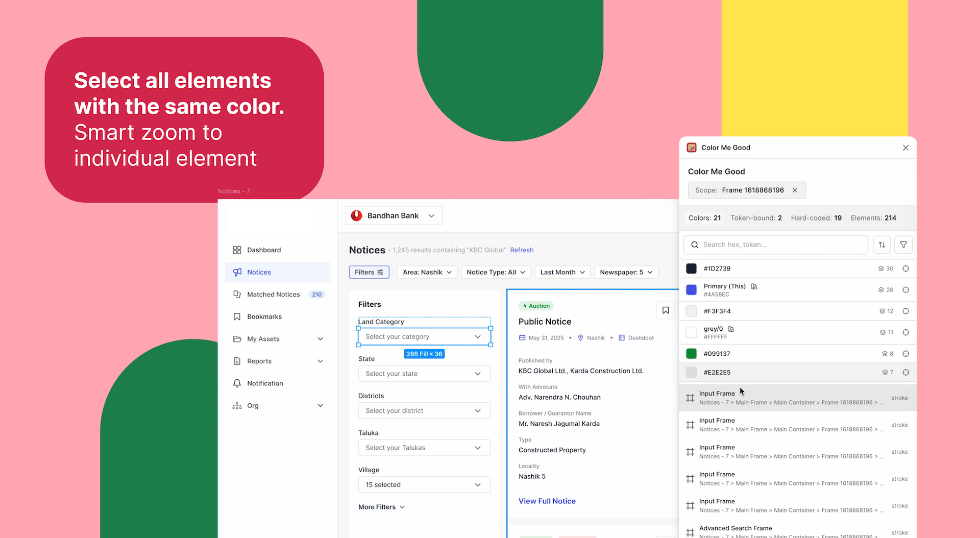Screen dimensions: 980x538
Task: Click the 210 badge on Matched Notices
Action: pyautogui.click(x=317, y=295)
